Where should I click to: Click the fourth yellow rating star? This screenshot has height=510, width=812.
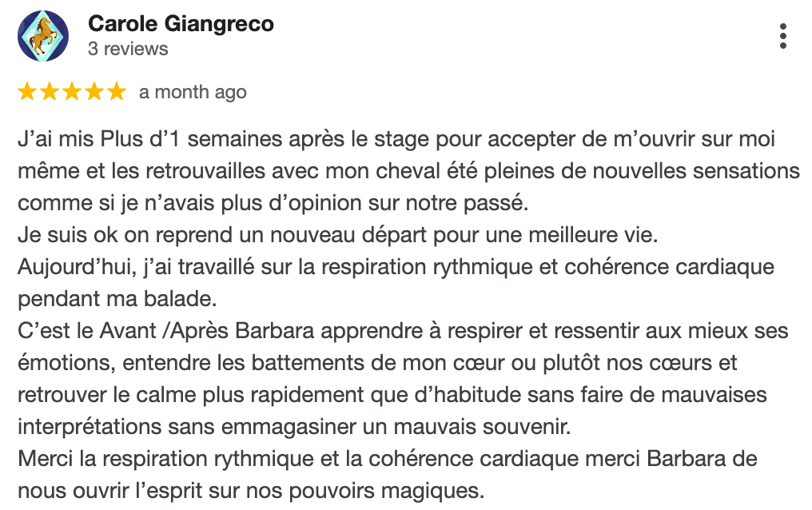coord(94,92)
